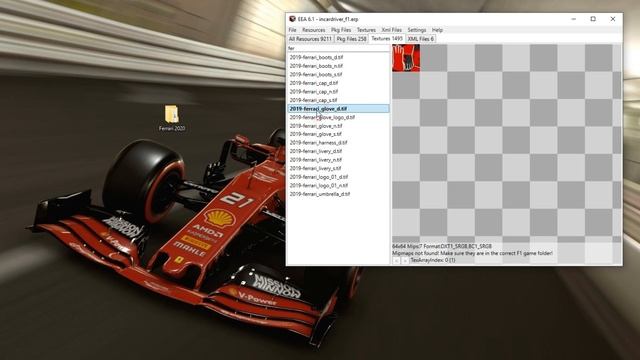Select 2019-ferrari_cap_d.tif in the list
This screenshot has width=640, height=360.
tap(314, 83)
